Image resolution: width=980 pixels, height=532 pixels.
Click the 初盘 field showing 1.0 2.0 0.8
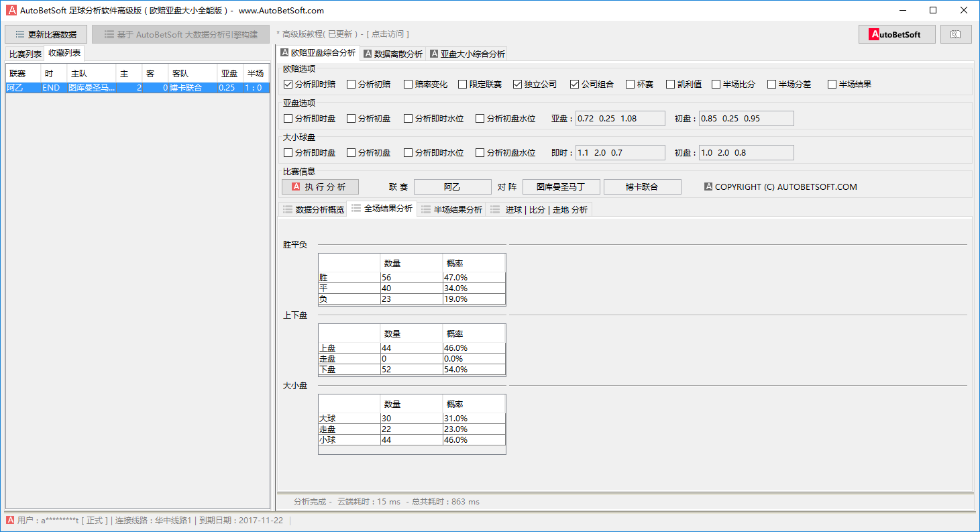pyautogui.click(x=746, y=152)
